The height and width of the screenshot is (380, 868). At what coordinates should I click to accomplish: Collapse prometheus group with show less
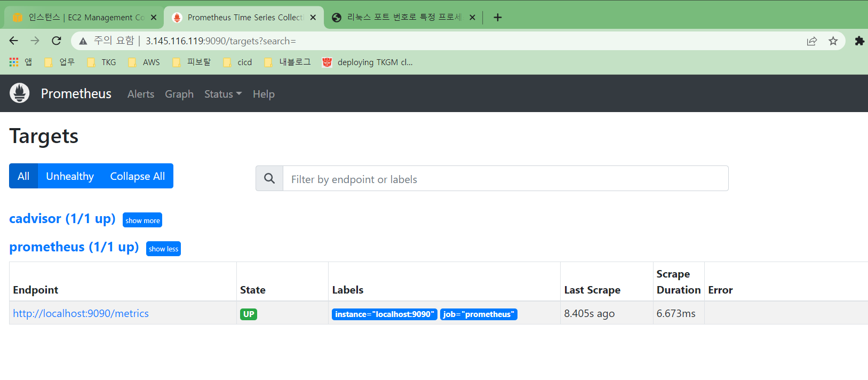pos(163,249)
